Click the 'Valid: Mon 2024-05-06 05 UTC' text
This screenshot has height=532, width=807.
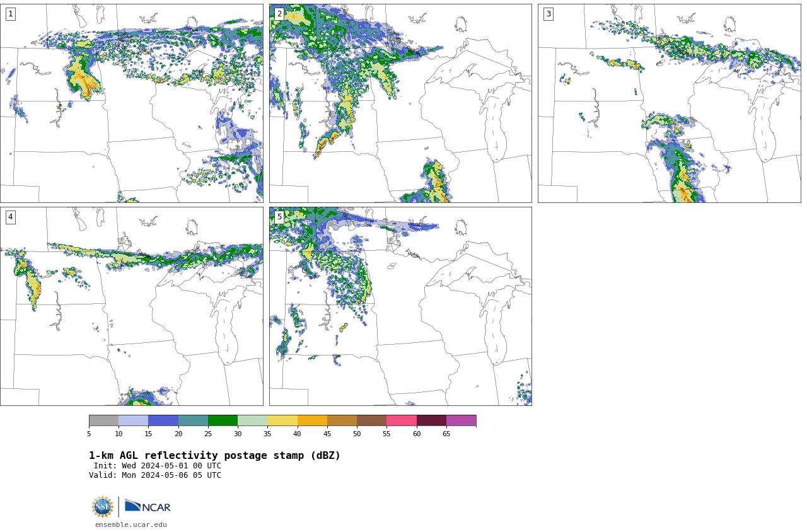pos(155,475)
